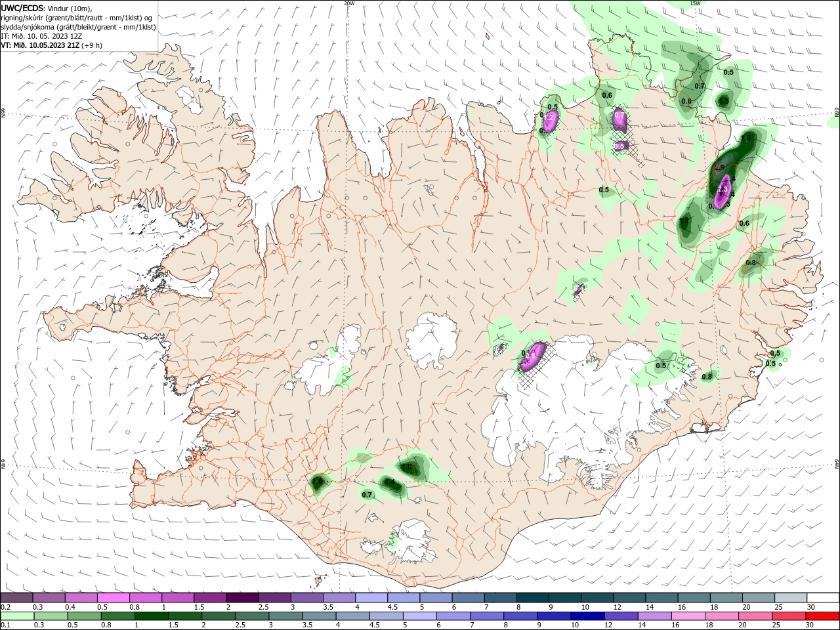Select the pale lavender 4 swatch, upper legend row

(x=371, y=598)
